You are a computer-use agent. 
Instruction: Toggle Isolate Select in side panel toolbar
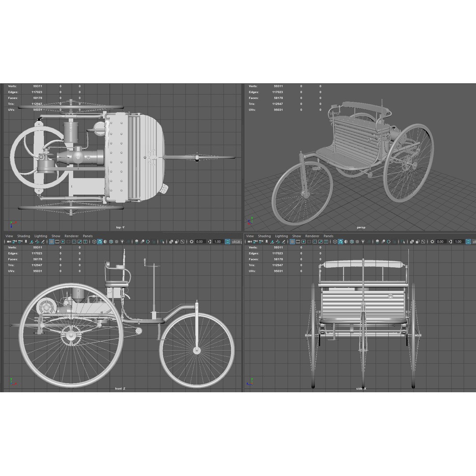pos(403,242)
